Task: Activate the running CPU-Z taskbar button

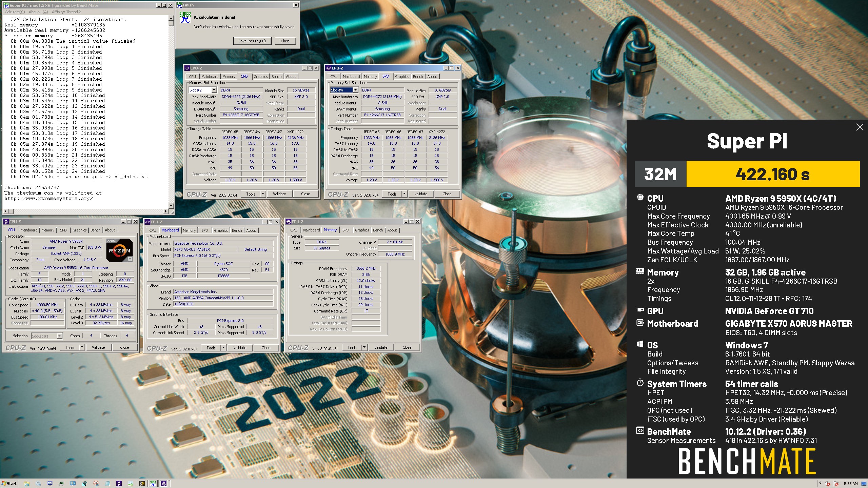Action: pyautogui.click(x=164, y=484)
